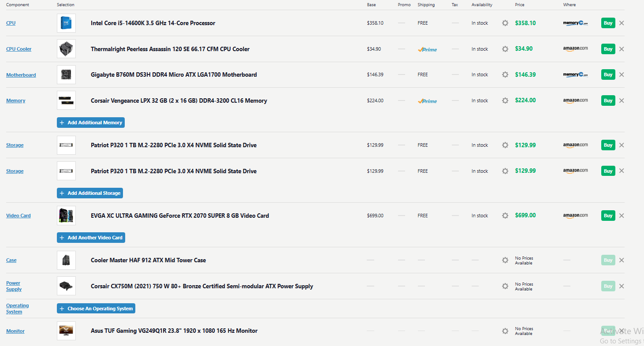This screenshot has width=644, height=346.
Task: Click Add Another Video Card button
Action: [x=91, y=238]
